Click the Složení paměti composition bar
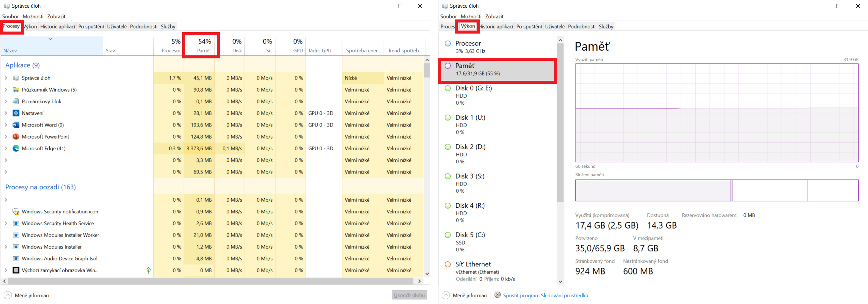Screen dimensions: 868x304 point(717,191)
